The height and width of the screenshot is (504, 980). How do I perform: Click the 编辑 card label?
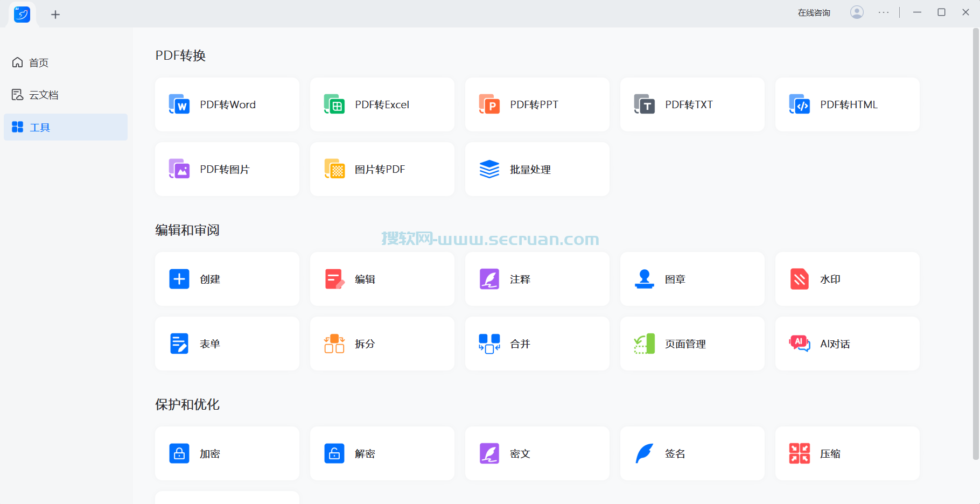[365, 279]
